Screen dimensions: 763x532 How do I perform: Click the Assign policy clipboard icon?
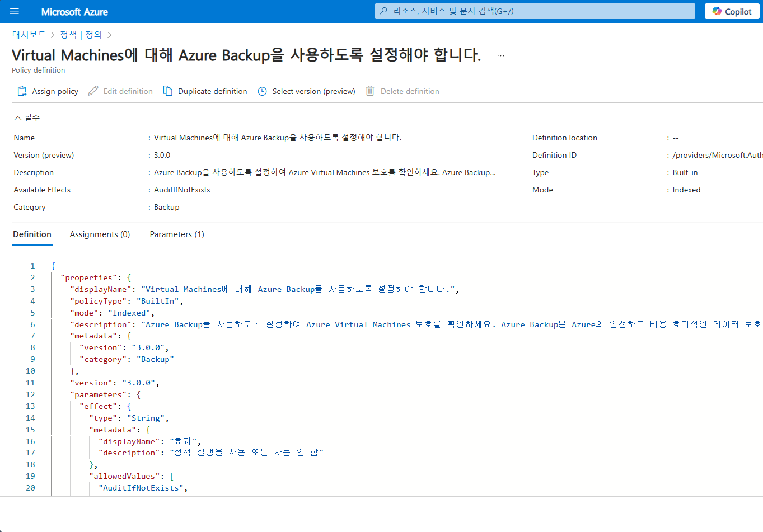(x=22, y=91)
